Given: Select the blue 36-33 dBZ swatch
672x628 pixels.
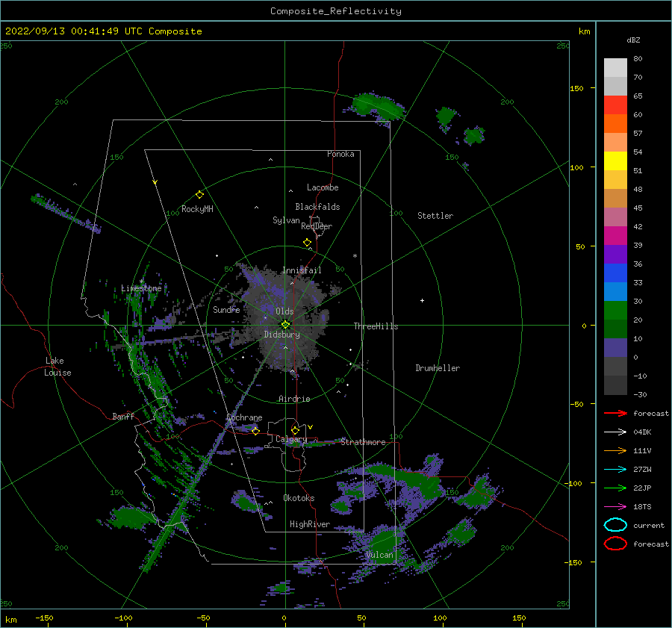Looking at the screenshot, I should (615, 273).
